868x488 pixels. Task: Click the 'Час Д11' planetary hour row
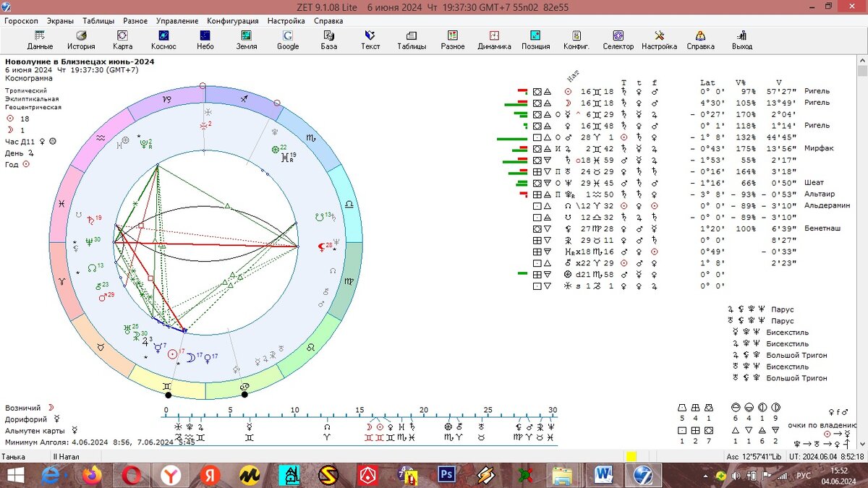(31, 142)
